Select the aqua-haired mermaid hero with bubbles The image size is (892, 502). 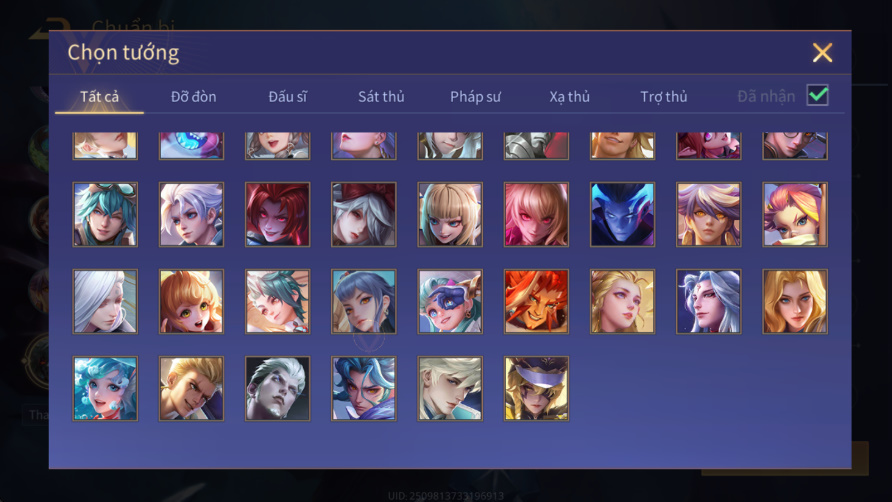pos(105,389)
